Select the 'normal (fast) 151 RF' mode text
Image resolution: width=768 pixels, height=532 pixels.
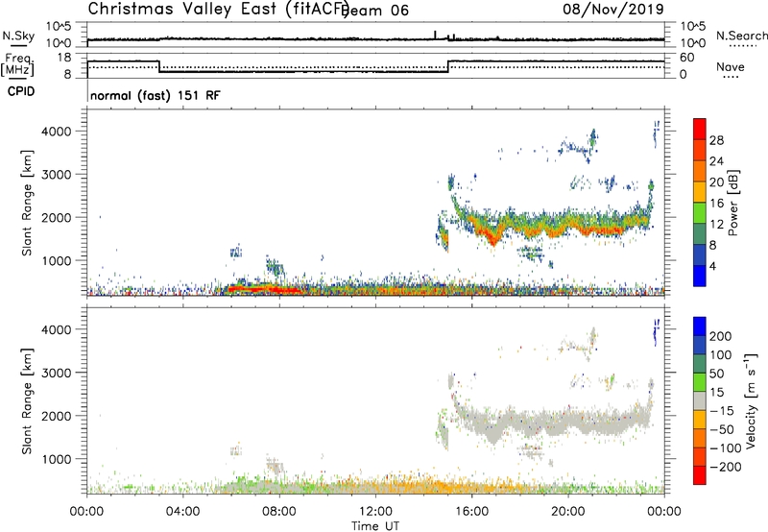point(156,95)
